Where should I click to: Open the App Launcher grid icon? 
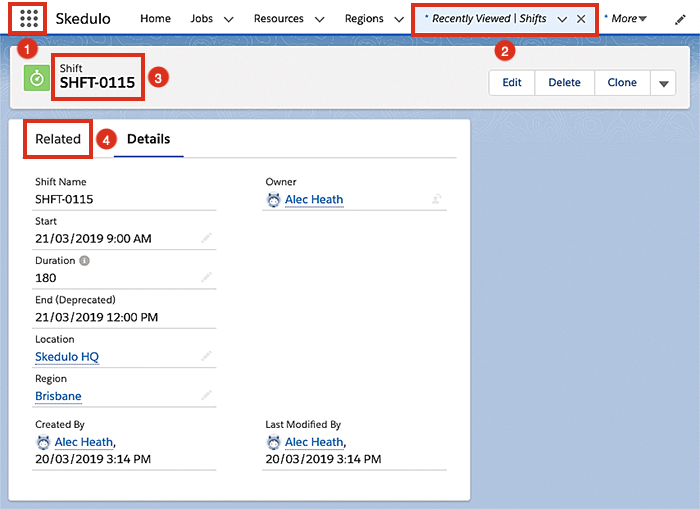29,18
